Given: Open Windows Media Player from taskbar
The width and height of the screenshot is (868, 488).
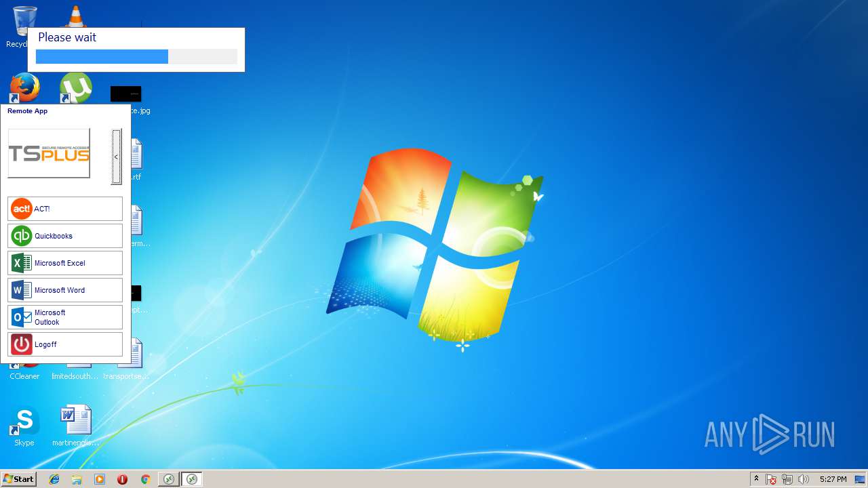Looking at the screenshot, I should [100, 479].
